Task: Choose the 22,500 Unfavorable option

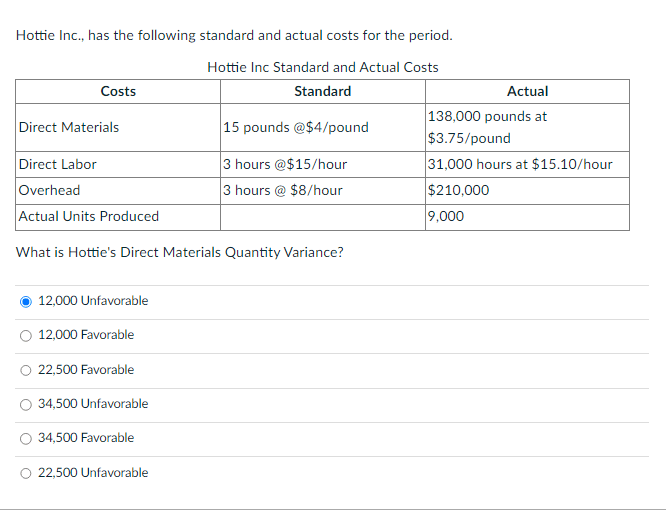Action: pyautogui.click(x=26, y=473)
